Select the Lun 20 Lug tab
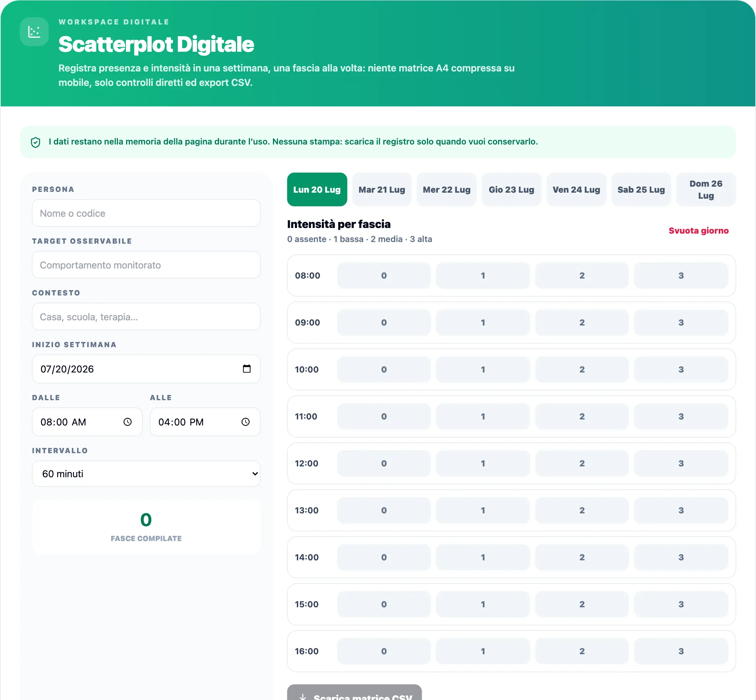 (x=317, y=189)
